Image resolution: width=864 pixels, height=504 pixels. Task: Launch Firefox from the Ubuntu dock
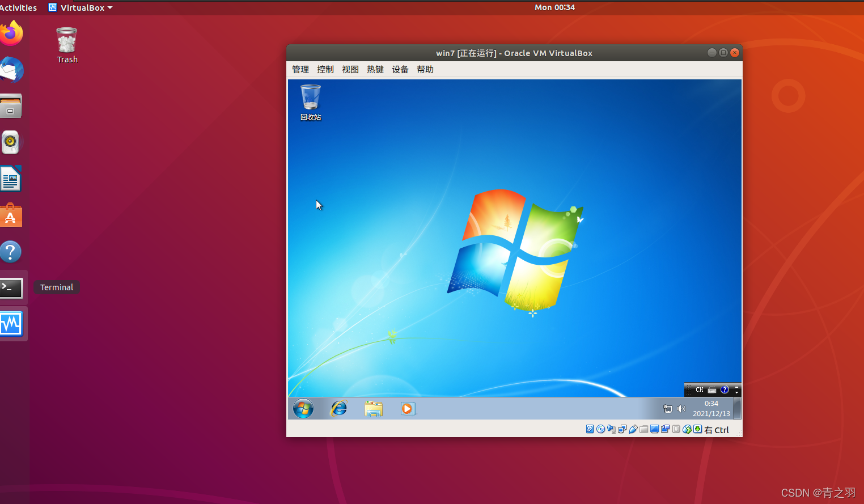click(x=11, y=33)
